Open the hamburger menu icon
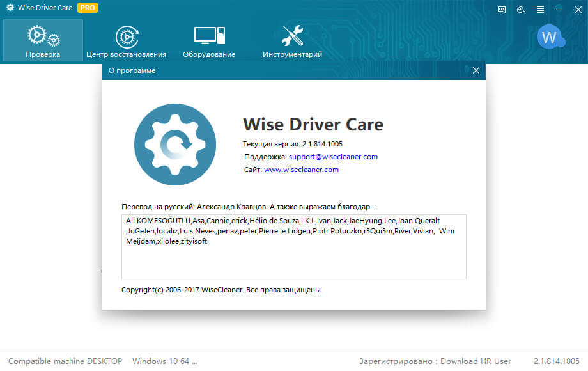This screenshot has width=588, height=371. 540,10
